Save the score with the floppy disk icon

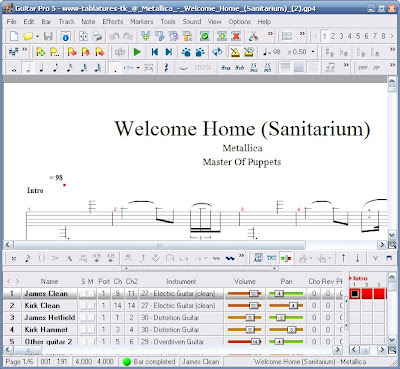click(x=49, y=36)
